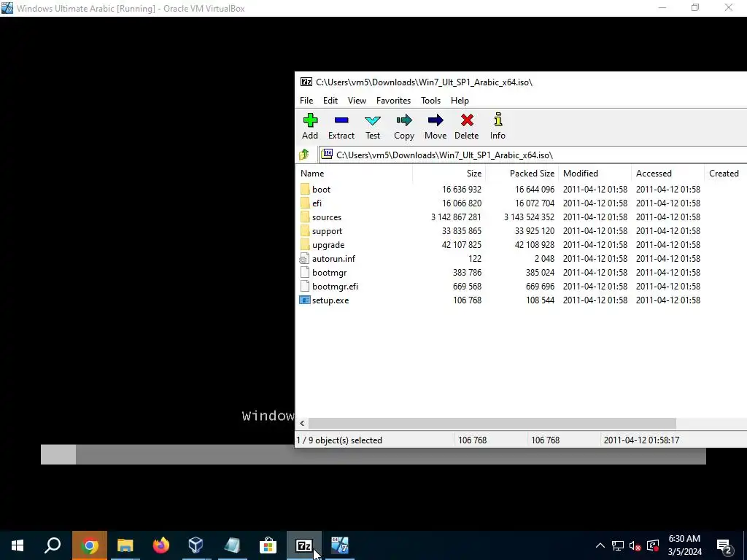Open the Windows Start menu
This screenshot has height=560, width=747.
click(x=18, y=545)
